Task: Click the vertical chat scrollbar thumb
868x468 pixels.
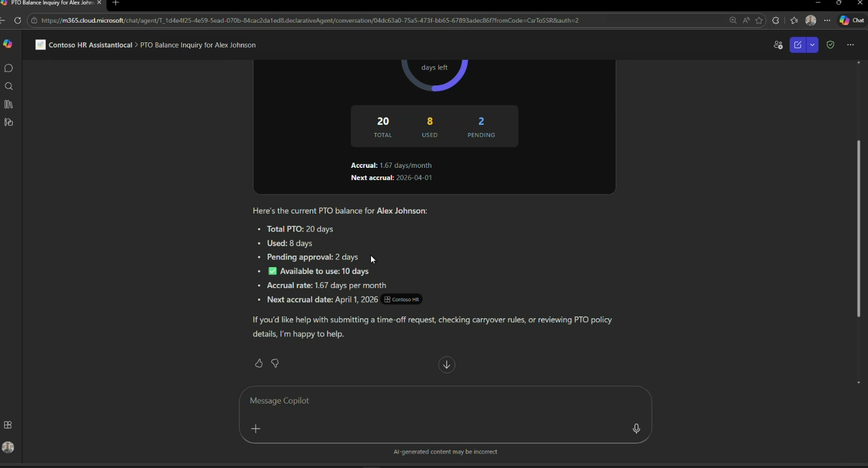Action: point(859,228)
